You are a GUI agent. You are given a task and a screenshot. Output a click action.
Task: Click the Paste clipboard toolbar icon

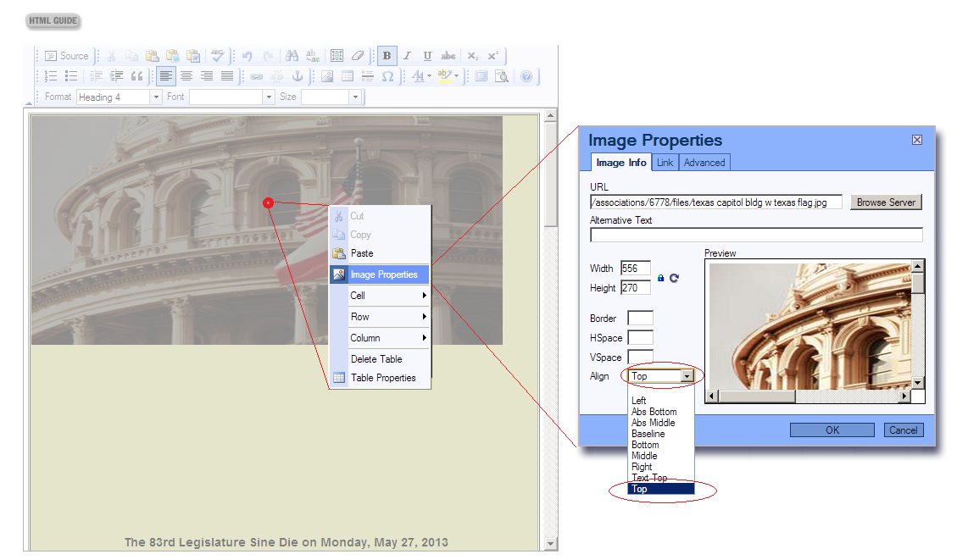point(152,56)
